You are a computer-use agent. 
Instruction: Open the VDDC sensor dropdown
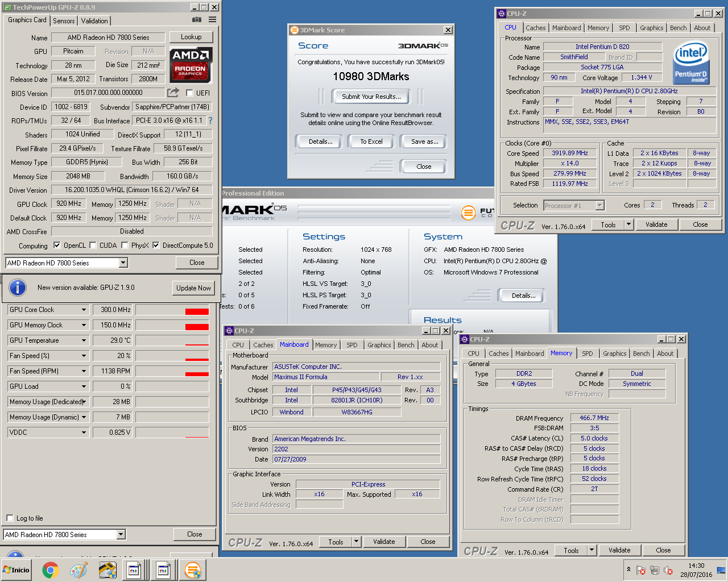coord(84,433)
